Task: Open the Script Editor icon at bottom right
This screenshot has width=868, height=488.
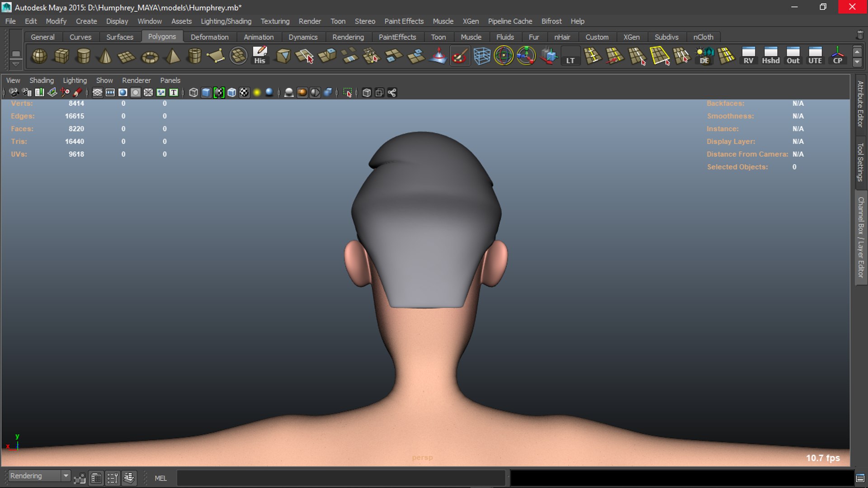Action: (x=860, y=478)
